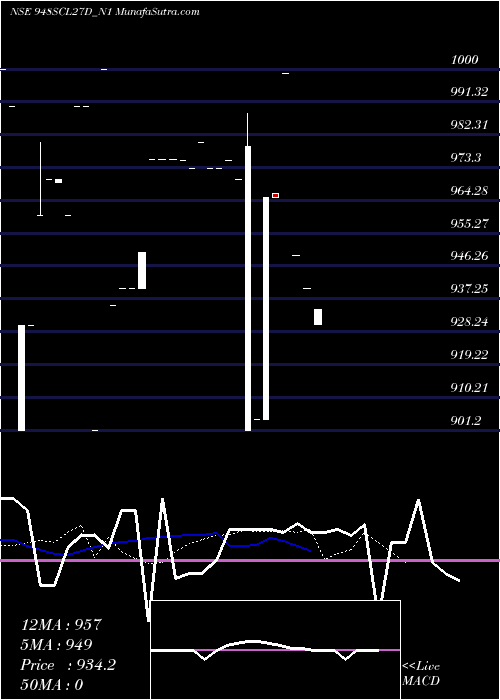Click the 12MA : 957 reading
Viewport: 500px width, 700px height.
click(62, 625)
